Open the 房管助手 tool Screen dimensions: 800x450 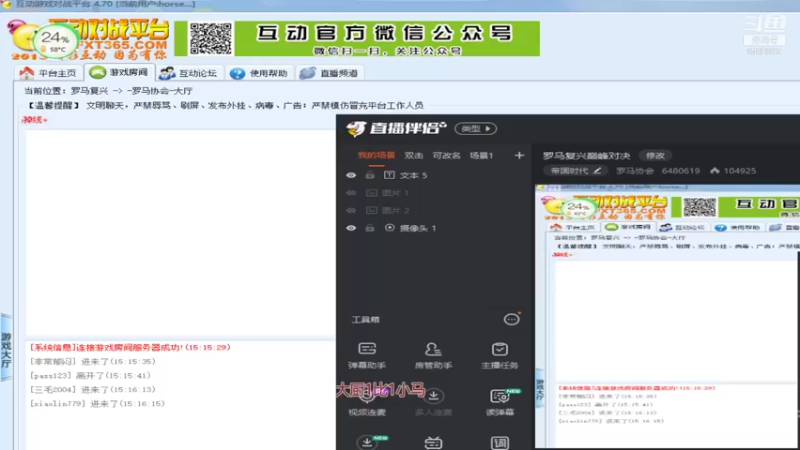[433, 355]
